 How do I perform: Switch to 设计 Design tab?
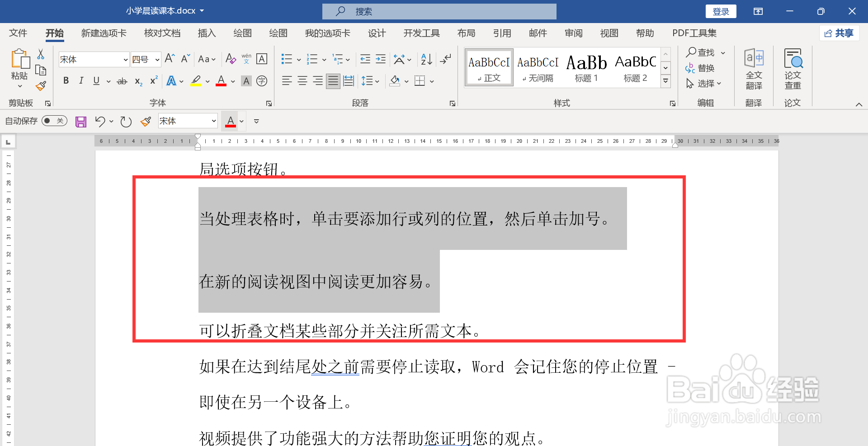pyautogui.click(x=377, y=33)
